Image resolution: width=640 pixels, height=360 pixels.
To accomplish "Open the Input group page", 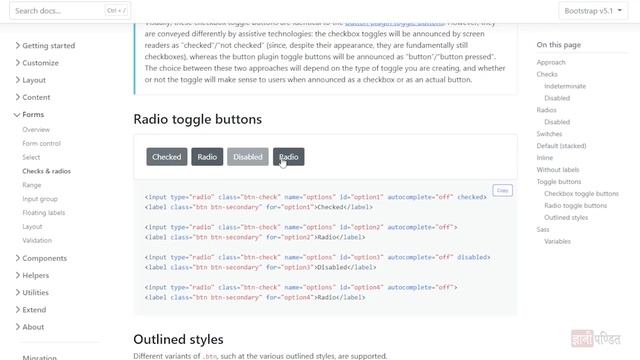I will tap(40, 199).
